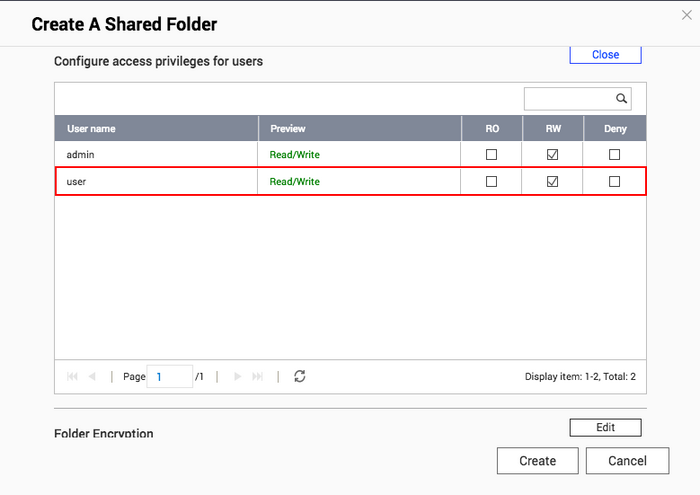Jump to last page of user list
The width and height of the screenshot is (700, 495).
pyautogui.click(x=257, y=376)
